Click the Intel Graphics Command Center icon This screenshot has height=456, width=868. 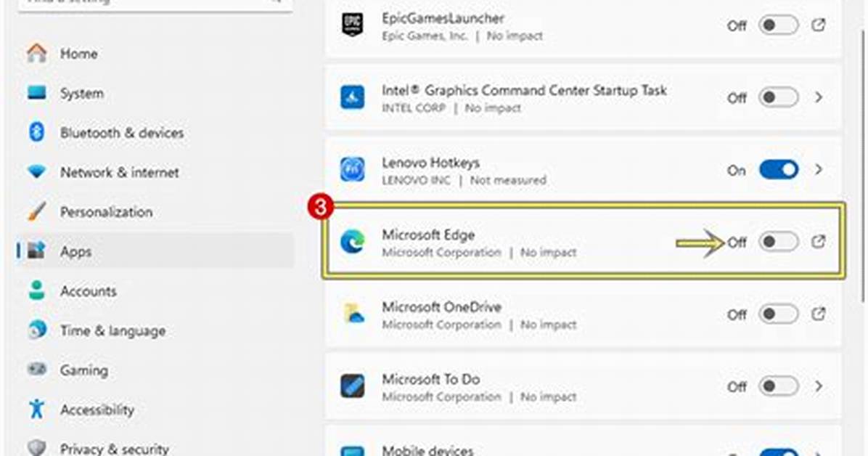pos(353,97)
